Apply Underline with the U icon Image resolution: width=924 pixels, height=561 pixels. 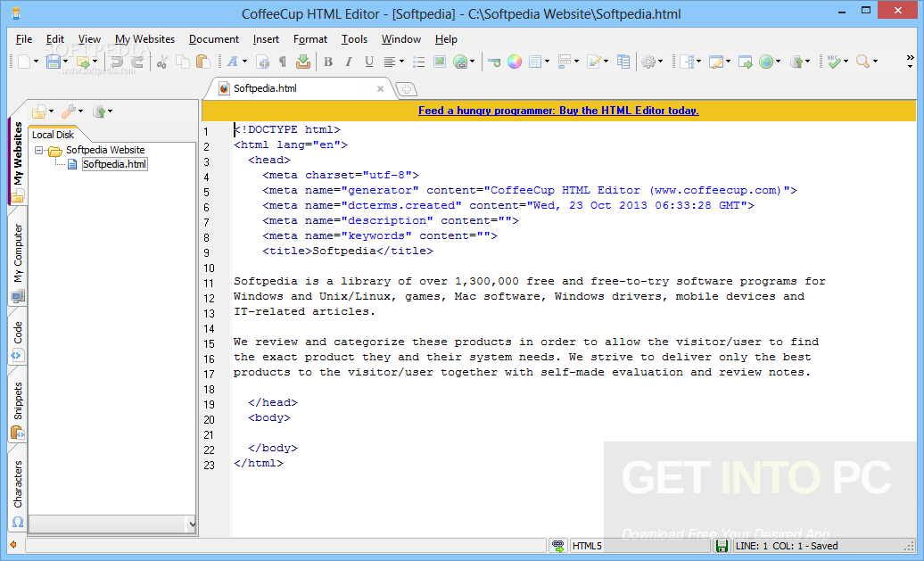tap(369, 62)
